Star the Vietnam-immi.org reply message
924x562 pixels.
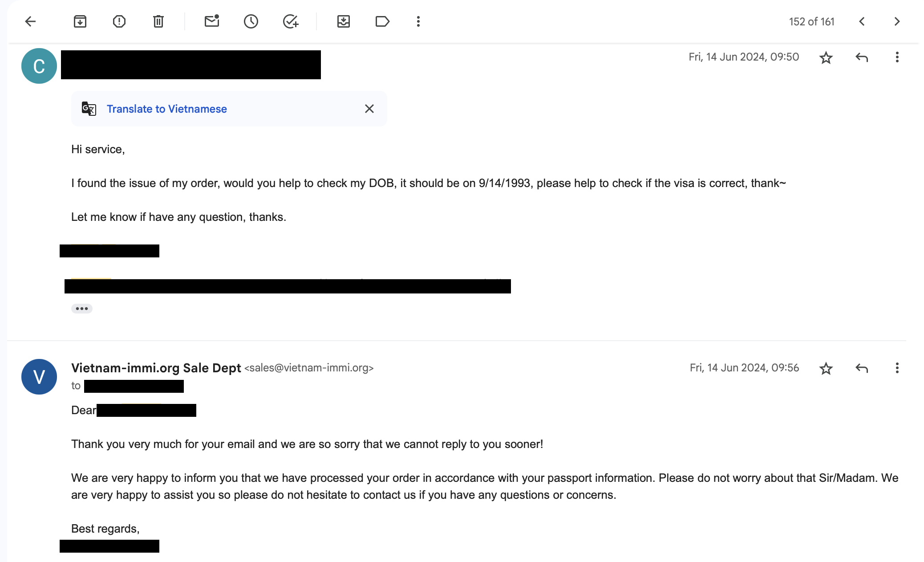(x=826, y=368)
